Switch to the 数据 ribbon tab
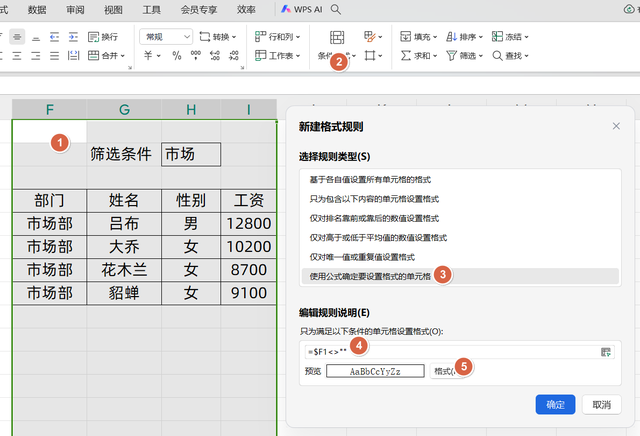This screenshot has width=640, height=436. point(37,9)
